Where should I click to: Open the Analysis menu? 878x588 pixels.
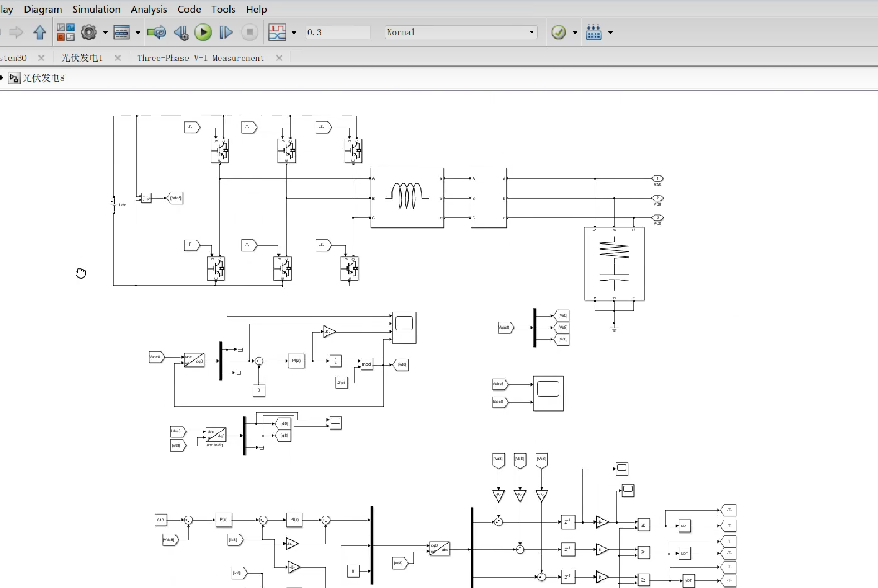[149, 9]
